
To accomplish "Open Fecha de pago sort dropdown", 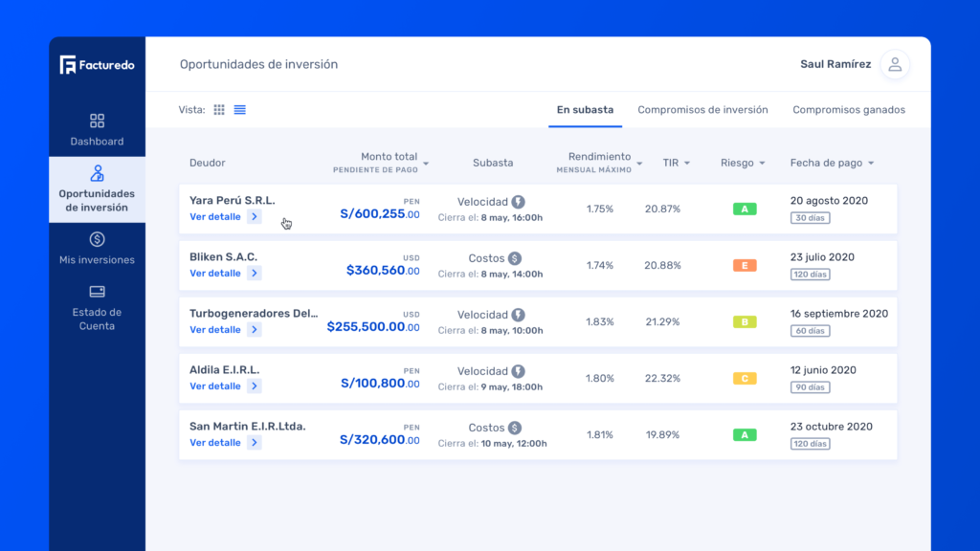I will click(x=871, y=164).
